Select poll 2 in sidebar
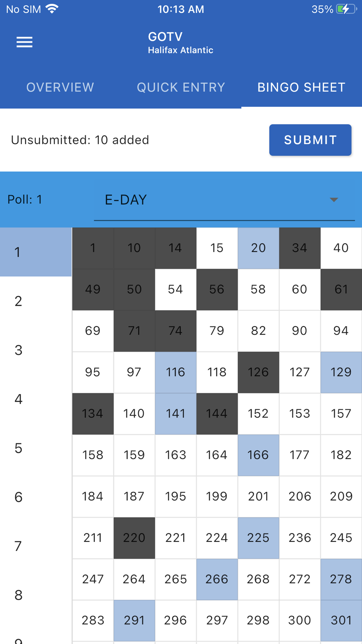This screenshot has height=644, width=362. (18, 301)
